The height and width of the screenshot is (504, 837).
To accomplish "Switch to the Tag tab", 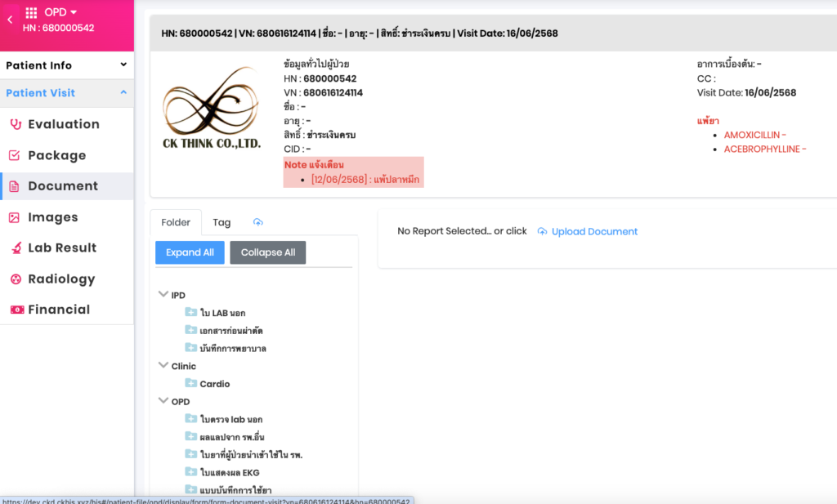I will tap(222, 222).
